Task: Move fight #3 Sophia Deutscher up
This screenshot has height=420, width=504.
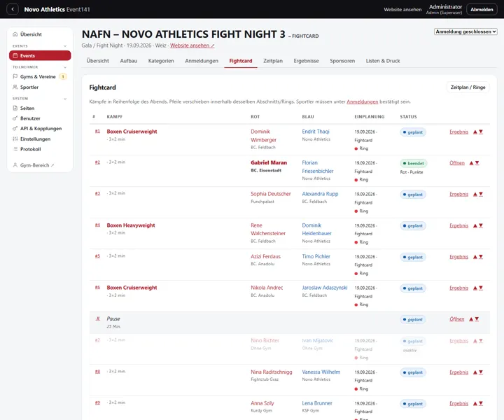Action: point(475,195)
